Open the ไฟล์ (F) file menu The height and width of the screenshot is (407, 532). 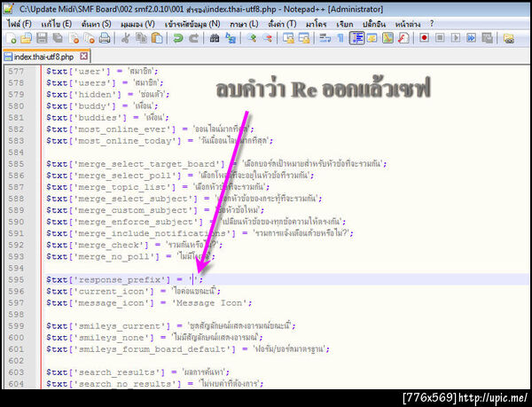point(19,24)
